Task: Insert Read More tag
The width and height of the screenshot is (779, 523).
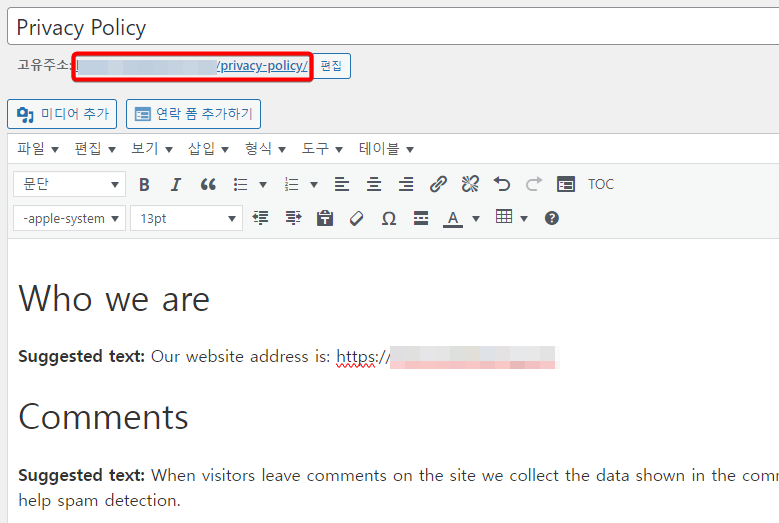Action: [421, 218]
